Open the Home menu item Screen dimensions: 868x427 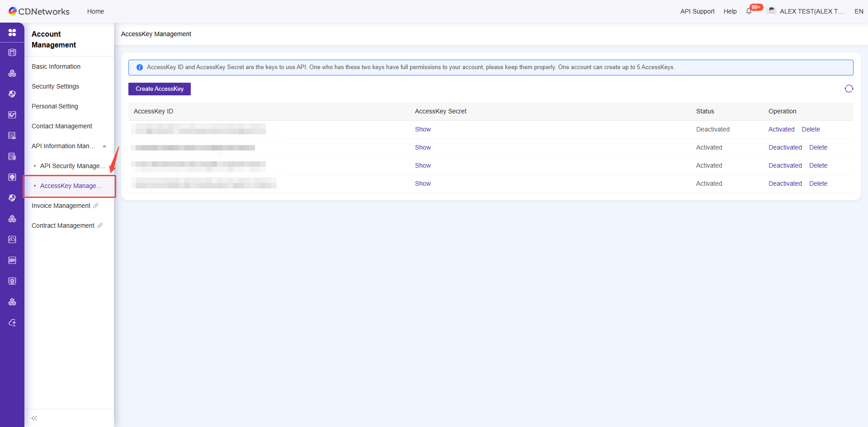click(95, 11)
